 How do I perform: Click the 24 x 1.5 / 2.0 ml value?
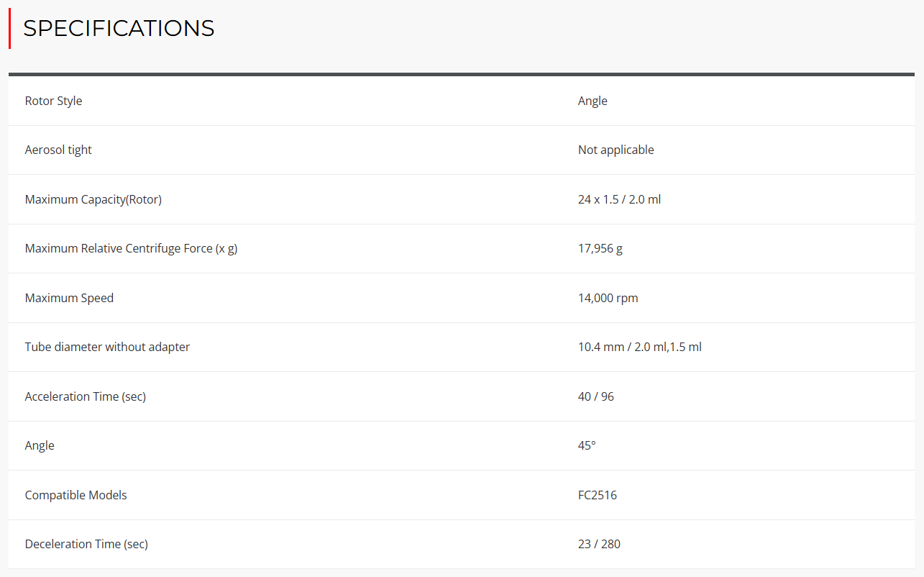tap(619, 199)
